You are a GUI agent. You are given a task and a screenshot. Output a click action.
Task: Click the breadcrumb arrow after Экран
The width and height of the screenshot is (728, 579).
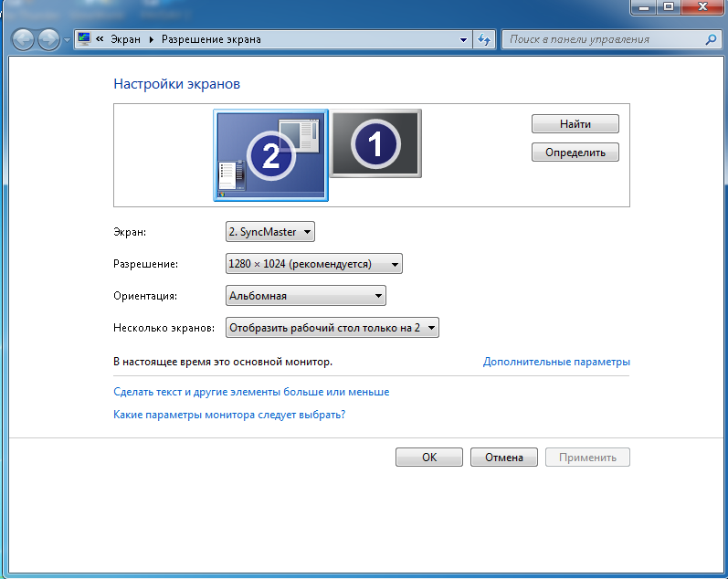152,39
